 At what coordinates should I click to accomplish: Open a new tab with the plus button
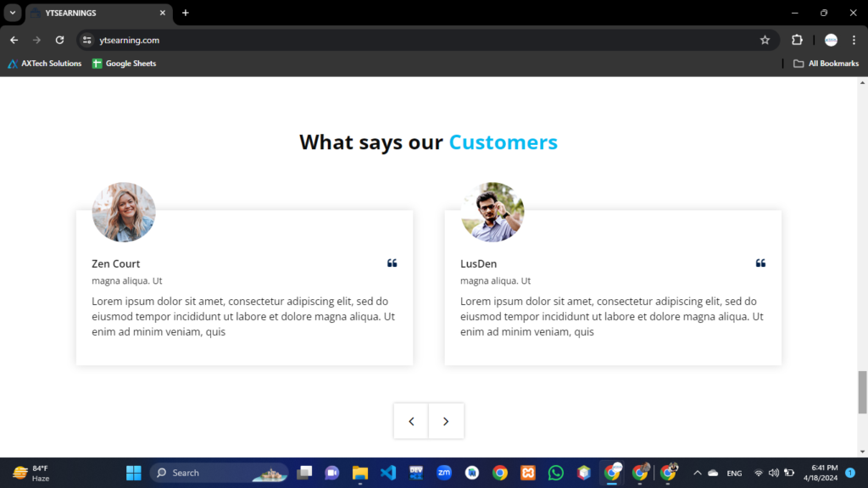click(186, 13)
